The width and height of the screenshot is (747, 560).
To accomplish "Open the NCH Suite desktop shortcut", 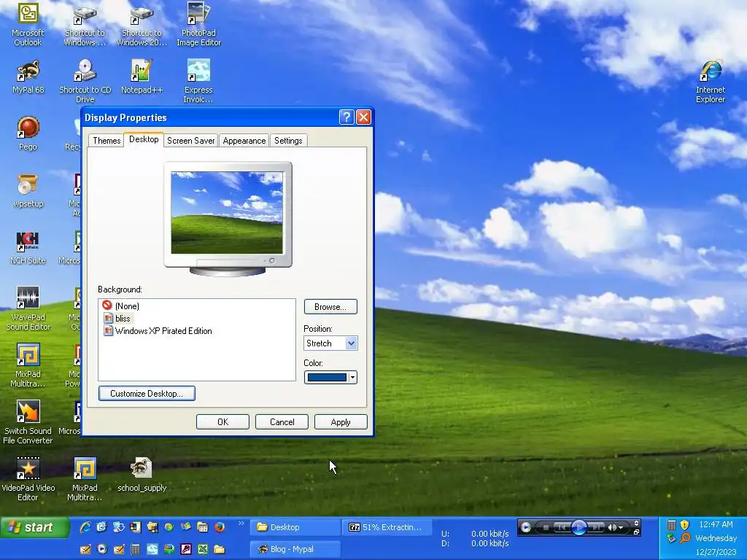I will coord(28,248).
